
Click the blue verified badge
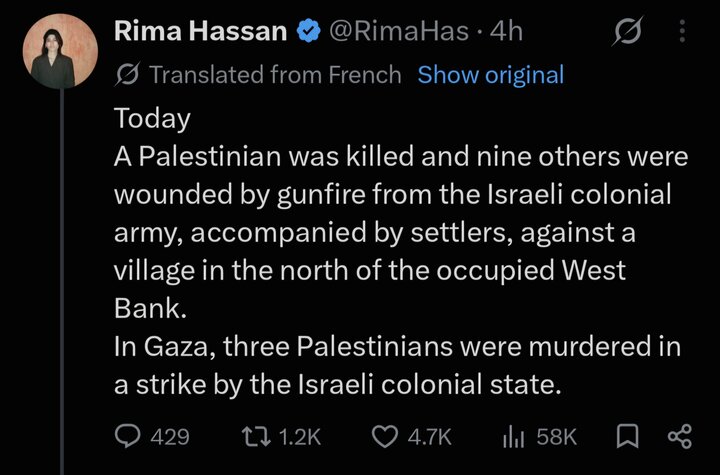point(309,31)
